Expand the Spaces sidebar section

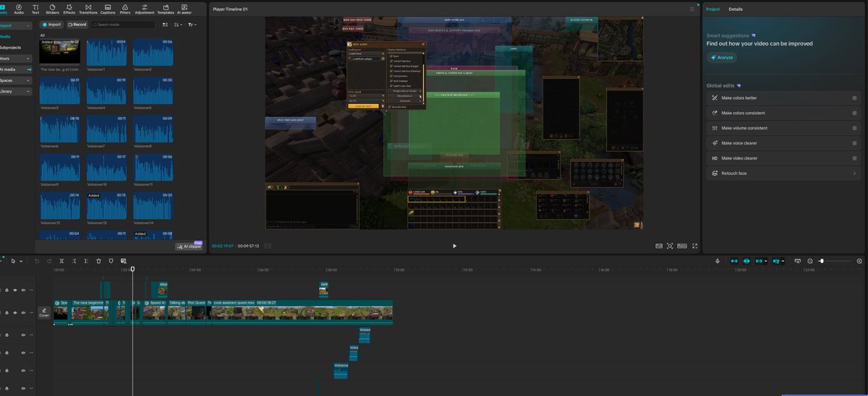coord(16,80)
